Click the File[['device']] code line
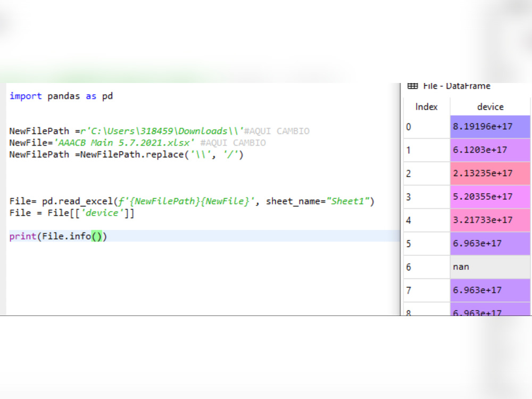The height and width of the screenshot is (399, 532). 72,213
